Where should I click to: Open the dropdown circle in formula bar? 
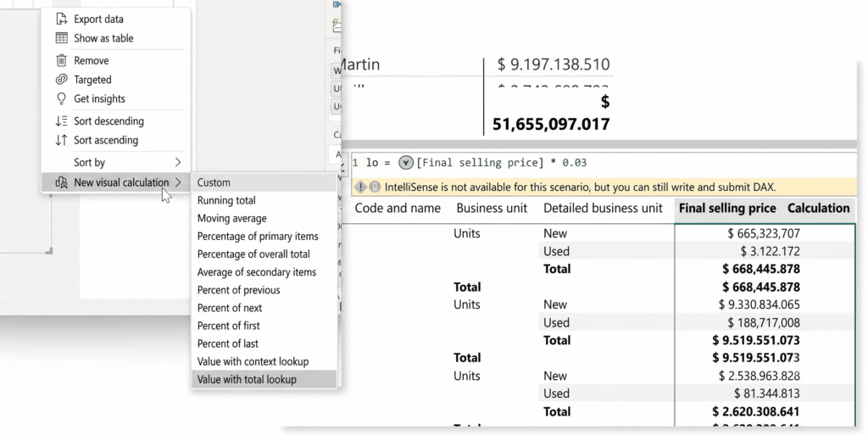click(406, 163)
